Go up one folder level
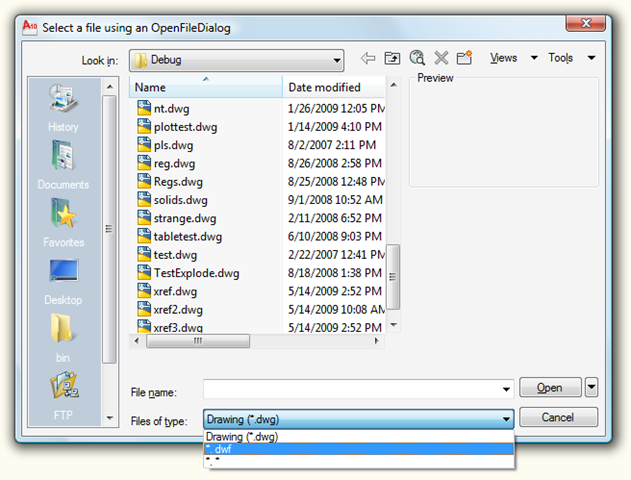The width and height of the screenshot is (631, 480). pyautogui.click(x=393, y=59)
